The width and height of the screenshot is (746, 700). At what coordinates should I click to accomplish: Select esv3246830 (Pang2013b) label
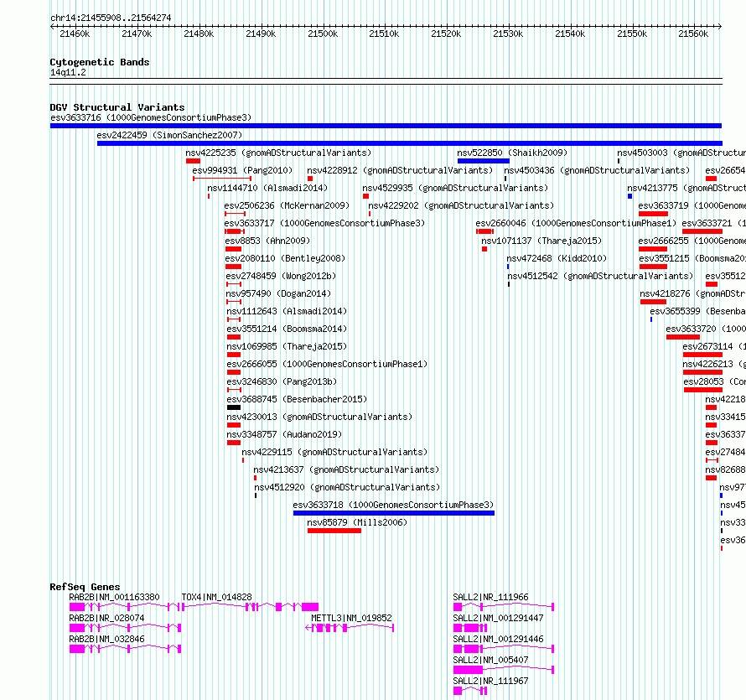coord(282,381)
